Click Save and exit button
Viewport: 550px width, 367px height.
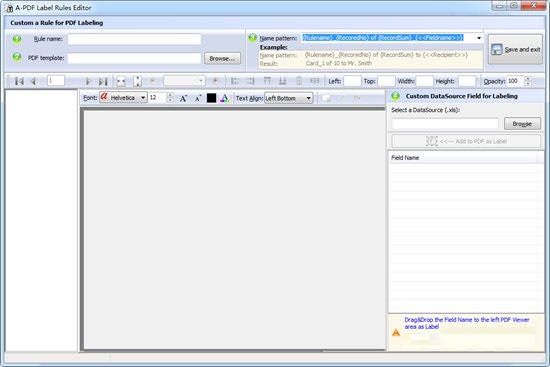tap(515, 49)
